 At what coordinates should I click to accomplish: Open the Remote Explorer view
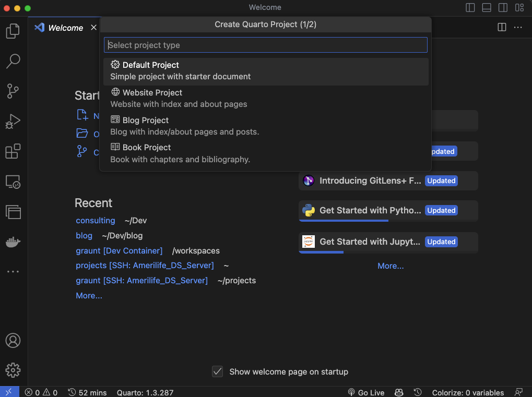tap(13, 182)
